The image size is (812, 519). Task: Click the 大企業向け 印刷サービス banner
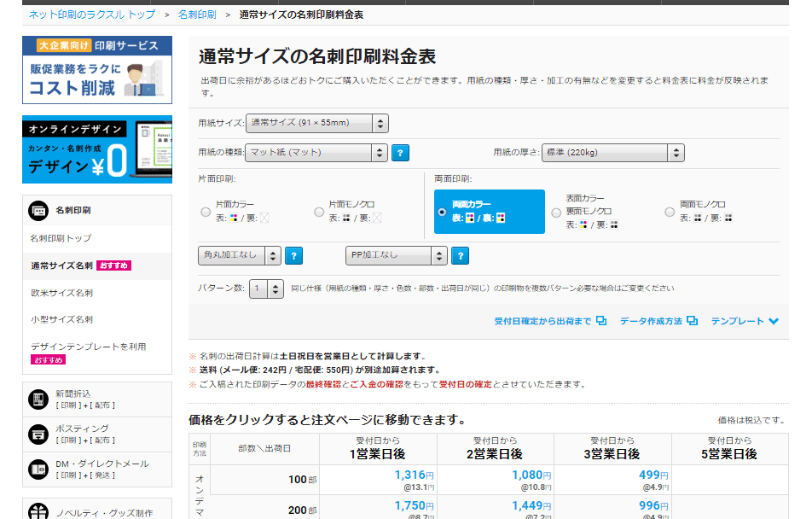coord(97,70)
